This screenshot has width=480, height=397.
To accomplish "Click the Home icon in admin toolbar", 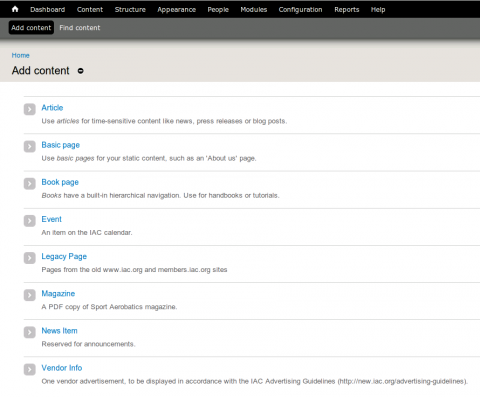I will [15, 9].
